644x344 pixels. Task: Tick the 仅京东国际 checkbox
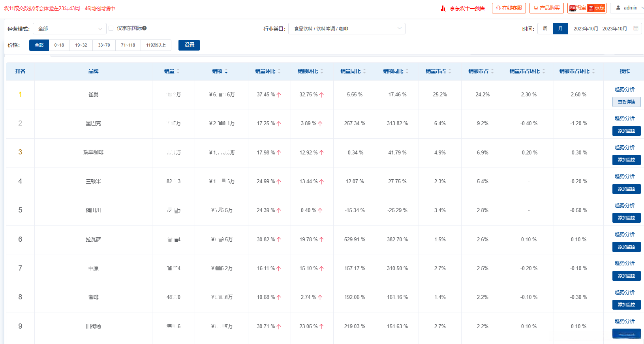tap(111, 28)
